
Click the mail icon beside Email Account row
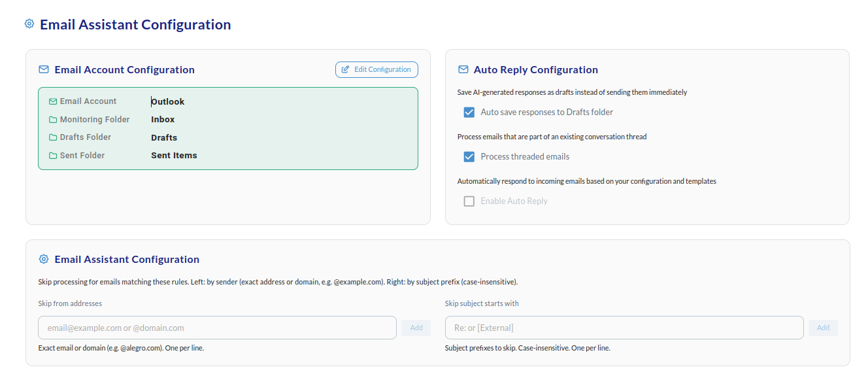(x=53, y=101)
